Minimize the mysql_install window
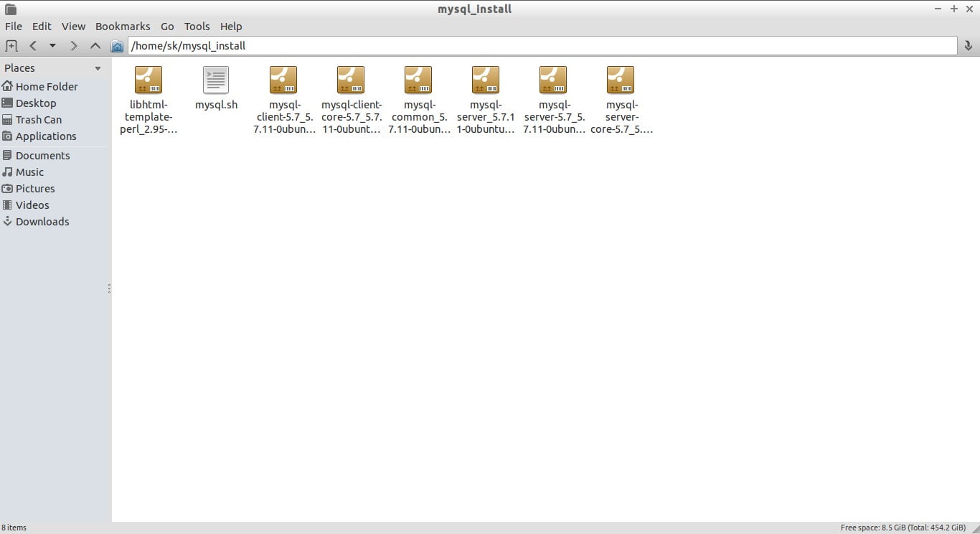 point(938,9)
